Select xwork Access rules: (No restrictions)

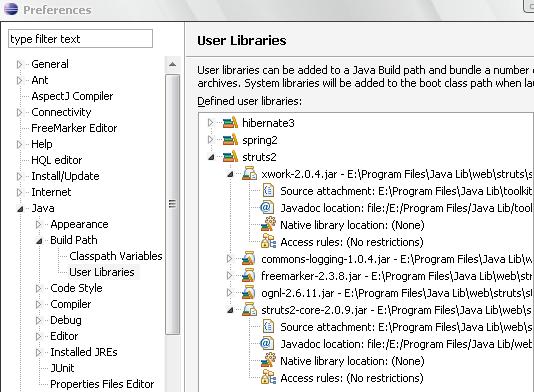(x=352, y=242)
